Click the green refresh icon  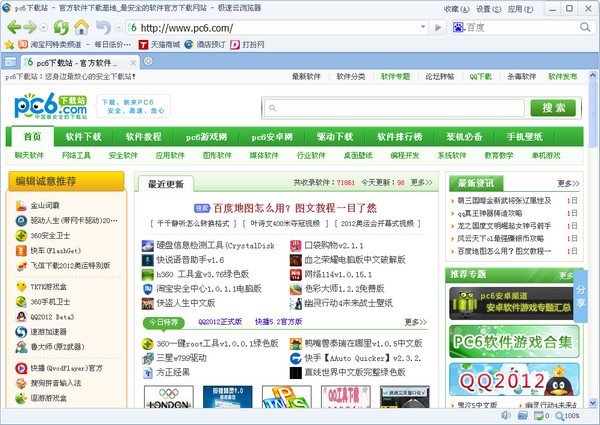click(x=61, y=28)
